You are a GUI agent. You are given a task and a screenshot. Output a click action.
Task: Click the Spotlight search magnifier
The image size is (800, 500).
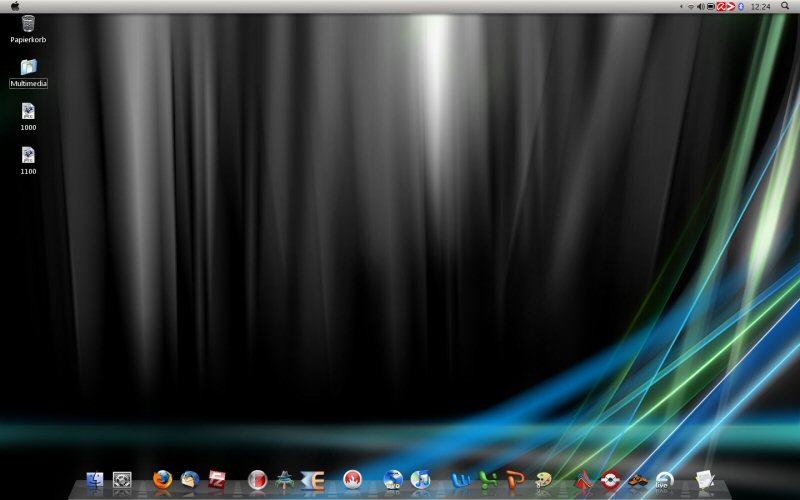[x=785, y=6]
